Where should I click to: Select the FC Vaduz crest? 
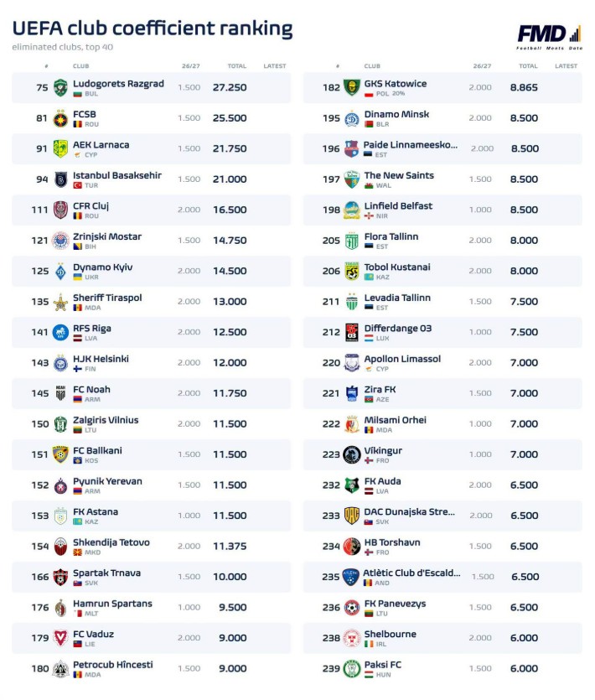[x=60, y=638]
